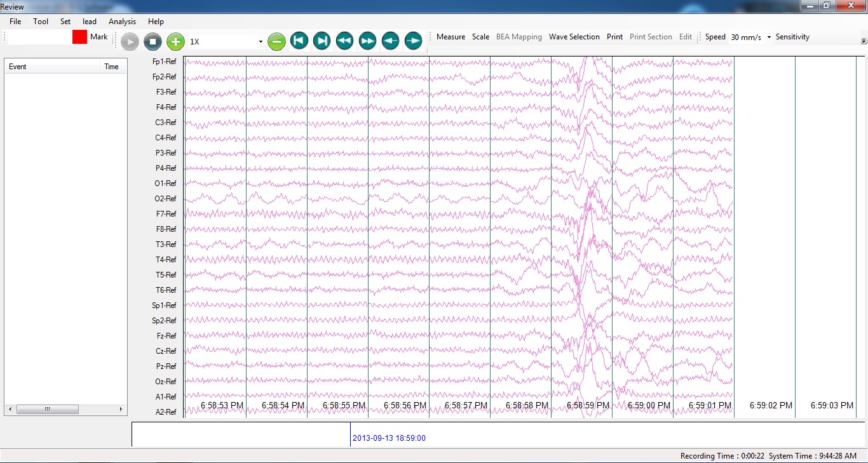Click the gray Play button
Viewport: 868px width, 463px height.
pyautogui.click(x=130, y=42)
